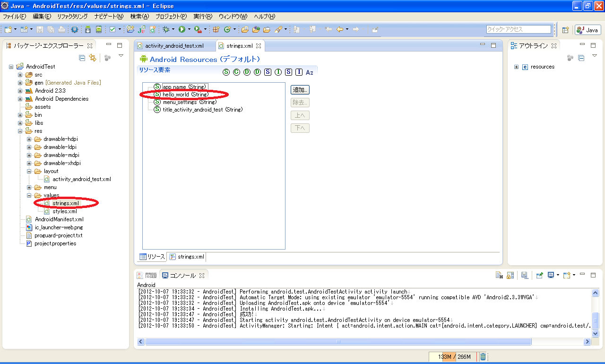
Task: Click the Quick Access search field
Action: click(x=519, y=29)
